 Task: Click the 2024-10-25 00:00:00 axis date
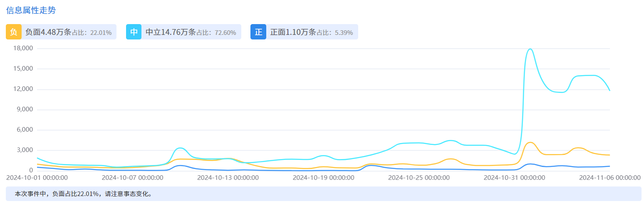tap(419, 178)
